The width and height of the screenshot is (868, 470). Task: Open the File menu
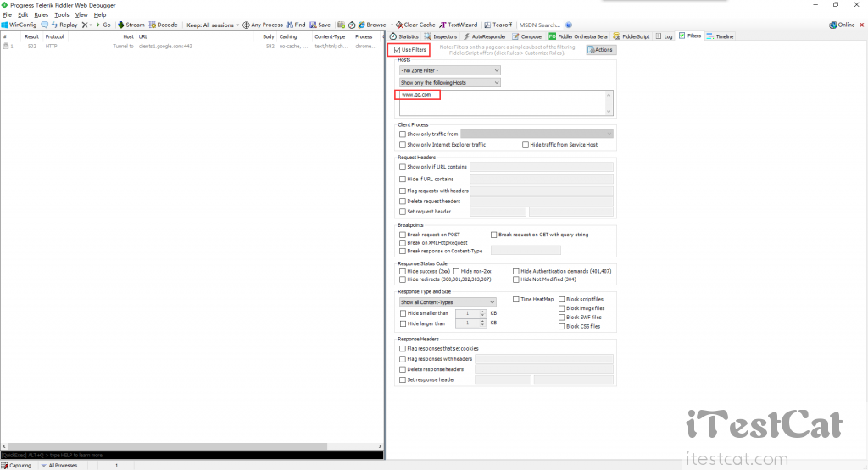point(7,15)
